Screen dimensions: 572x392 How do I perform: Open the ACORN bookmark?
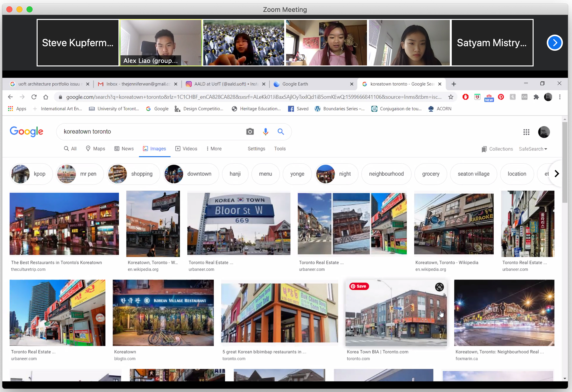pyautogui.click(x=440, y=109)
